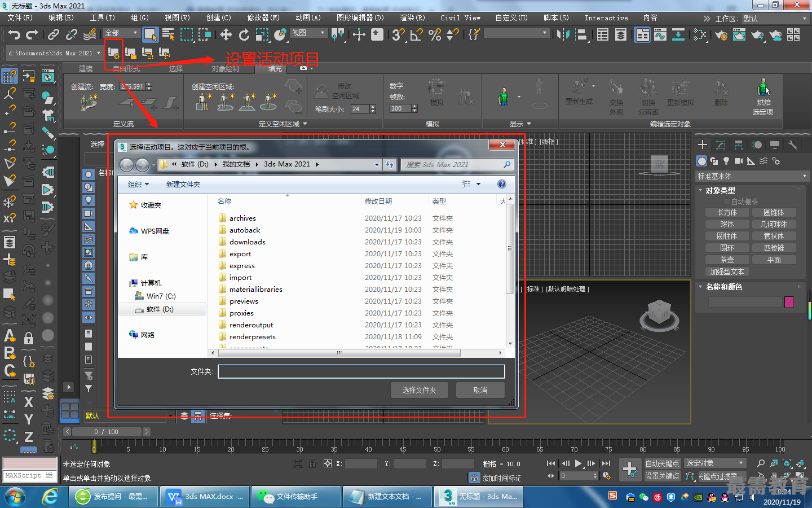Open the Hierarchy panel tab icon

click(739, 145)
